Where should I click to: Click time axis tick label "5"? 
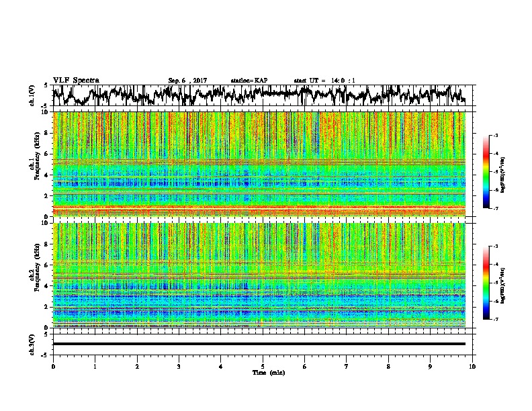coord(263,367)
